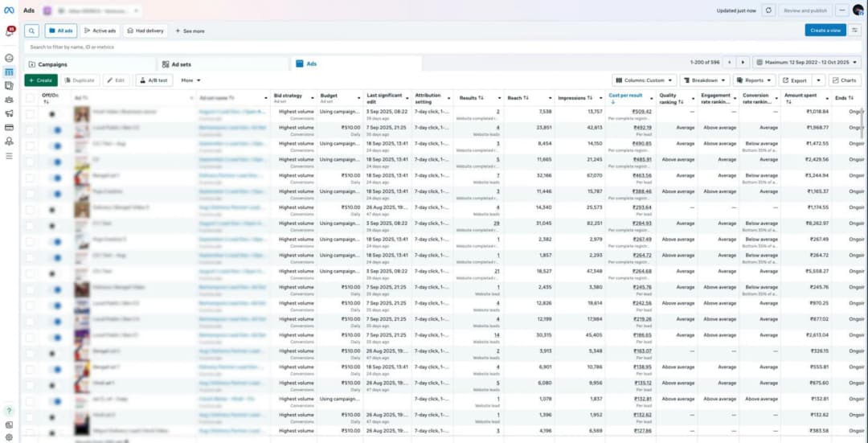The height and width of the screenshot is (443, 868).
Task: Click the green Create button
Action: (x=40, y=80)
